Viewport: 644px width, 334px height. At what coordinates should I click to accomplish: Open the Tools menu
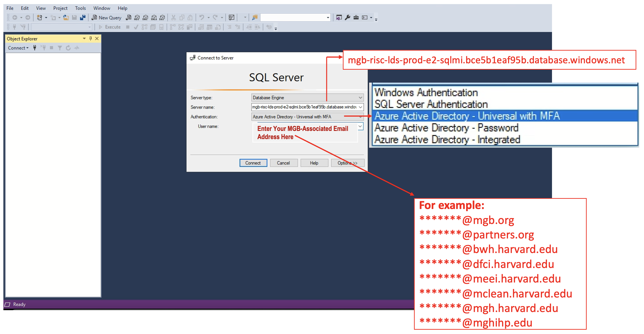click(x=80, y=8)
